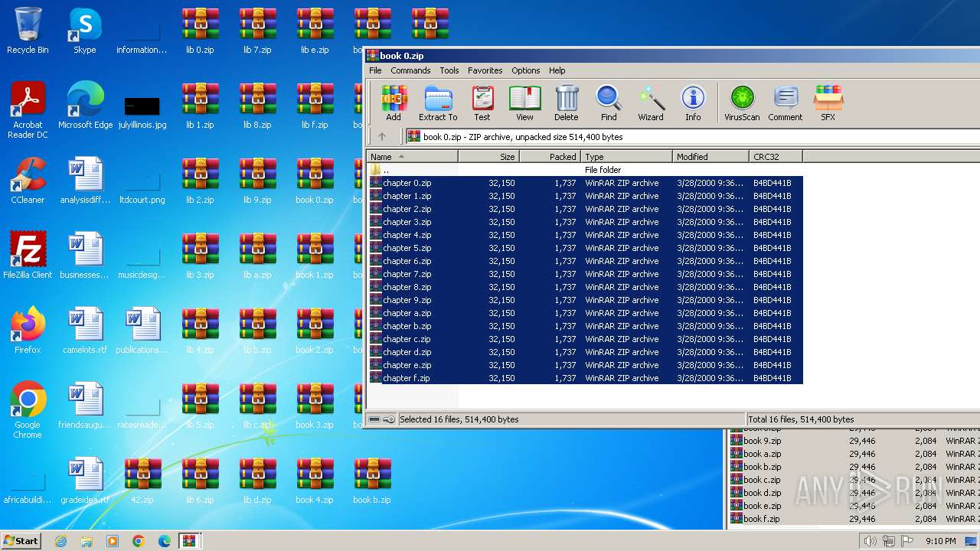
Task: Select book f.zip in the background WinRAR window
Action: point(854,519)
